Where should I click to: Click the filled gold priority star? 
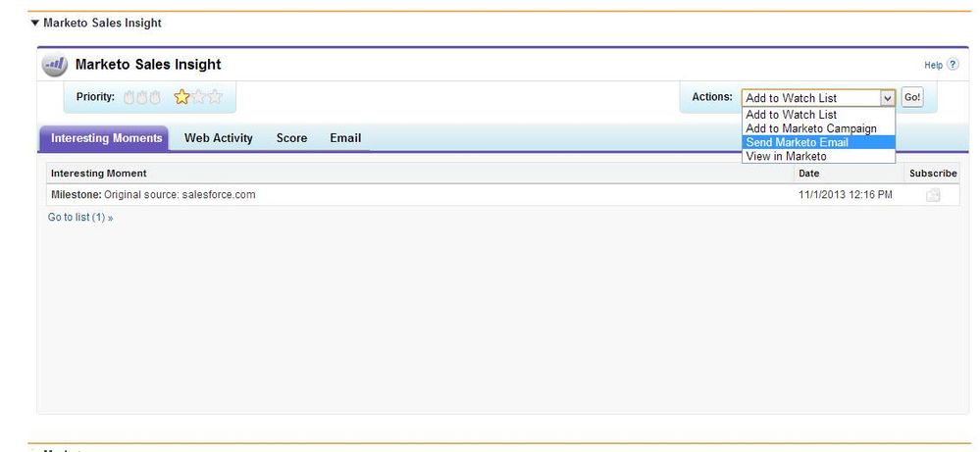click(x=181, y=97)
